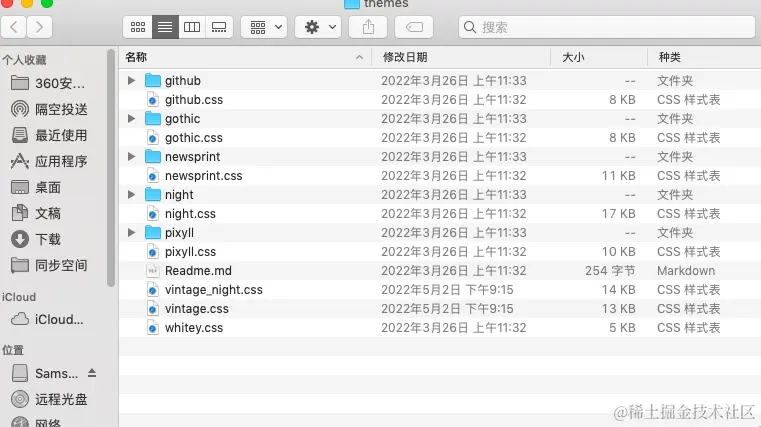Viewport: 761px width, 427px height.
Task: Open 下载 in the sidebar
Action: [36, 239]
